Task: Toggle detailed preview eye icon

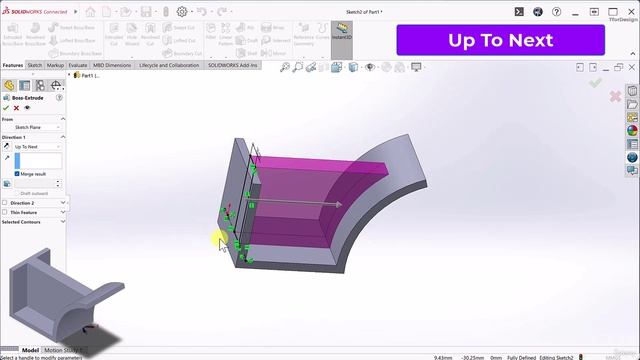Action: pos(27,108)
